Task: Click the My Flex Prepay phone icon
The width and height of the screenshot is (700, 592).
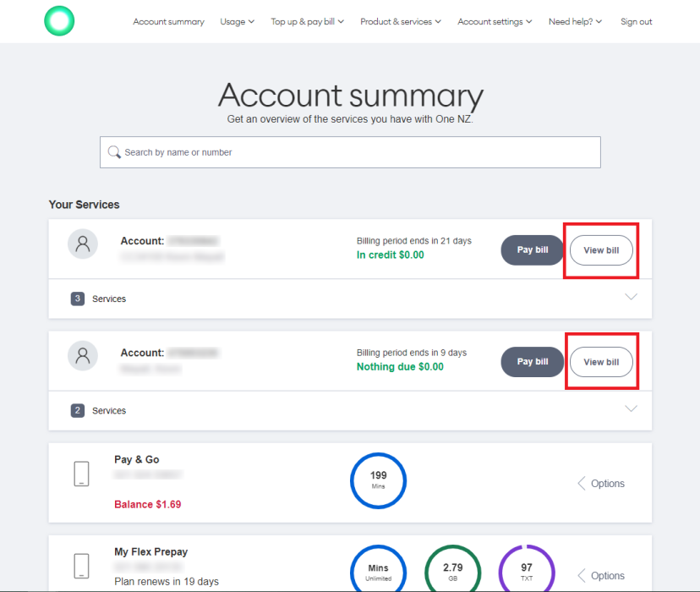Action: (x=81, y=566)
